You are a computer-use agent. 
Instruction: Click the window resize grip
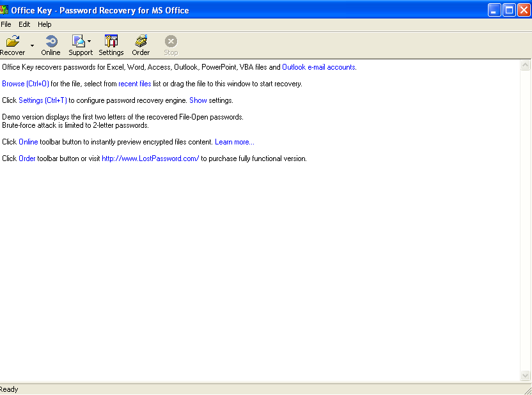tap(528, 391)
